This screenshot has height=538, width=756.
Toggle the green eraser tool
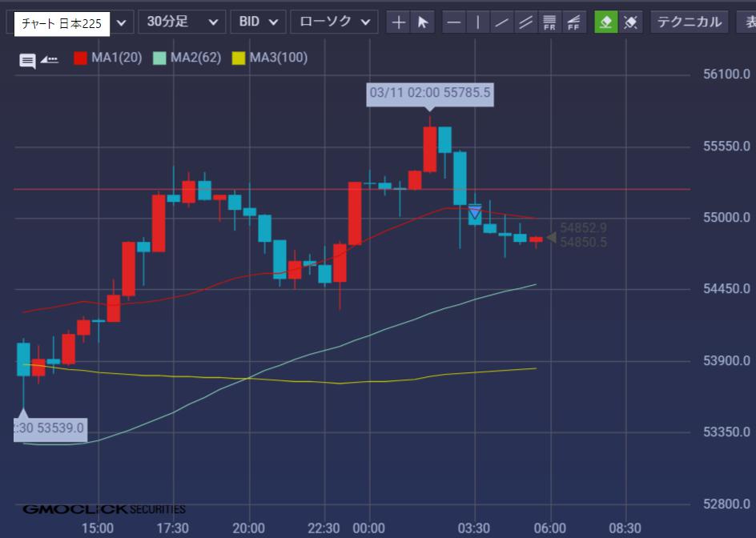pyautogui.click(x=606, y=22)
